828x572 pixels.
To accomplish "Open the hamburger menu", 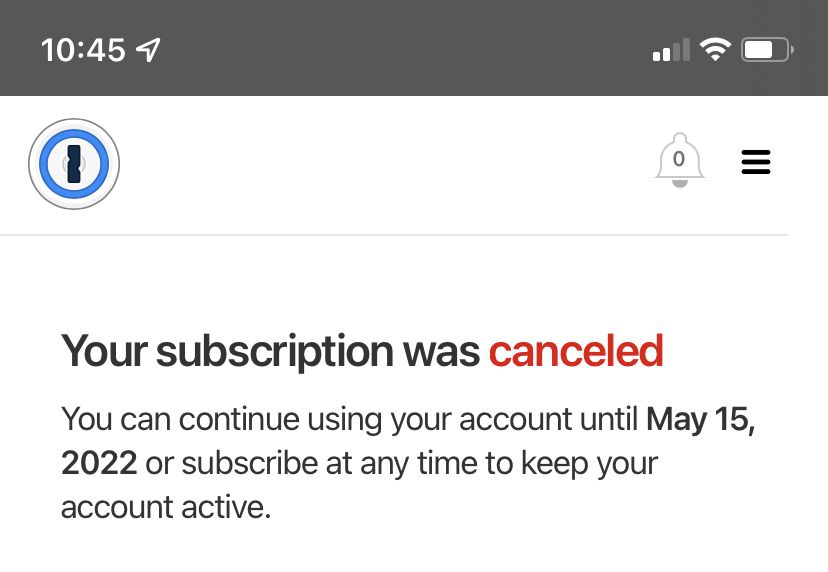I will tap(756, 162).
